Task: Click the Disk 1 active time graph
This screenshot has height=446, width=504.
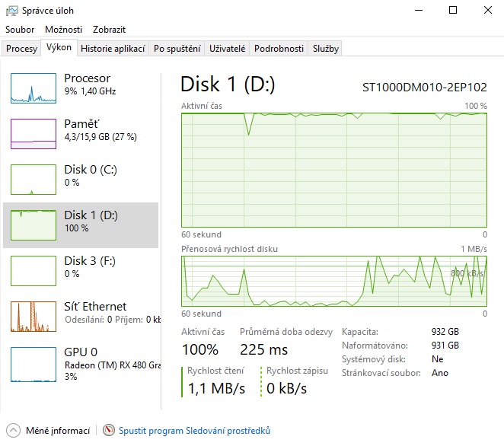Action: coord(334,169)
